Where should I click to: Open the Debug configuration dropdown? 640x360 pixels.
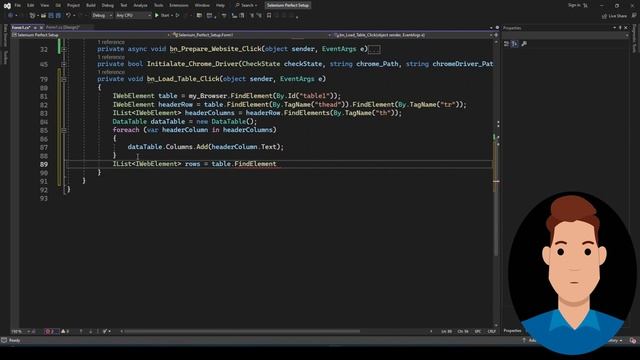pyautogui.click(x=102, y=16)
